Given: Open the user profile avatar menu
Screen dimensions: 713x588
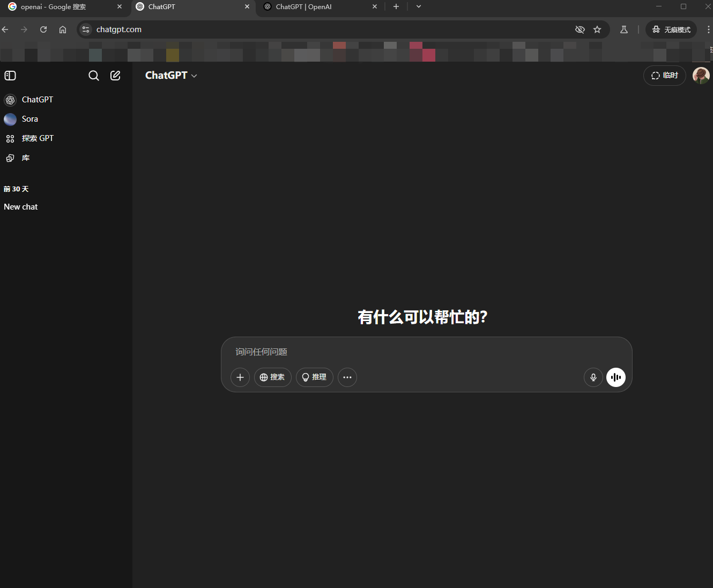Looking at the screenshot, I should click(x=701, y=76).
